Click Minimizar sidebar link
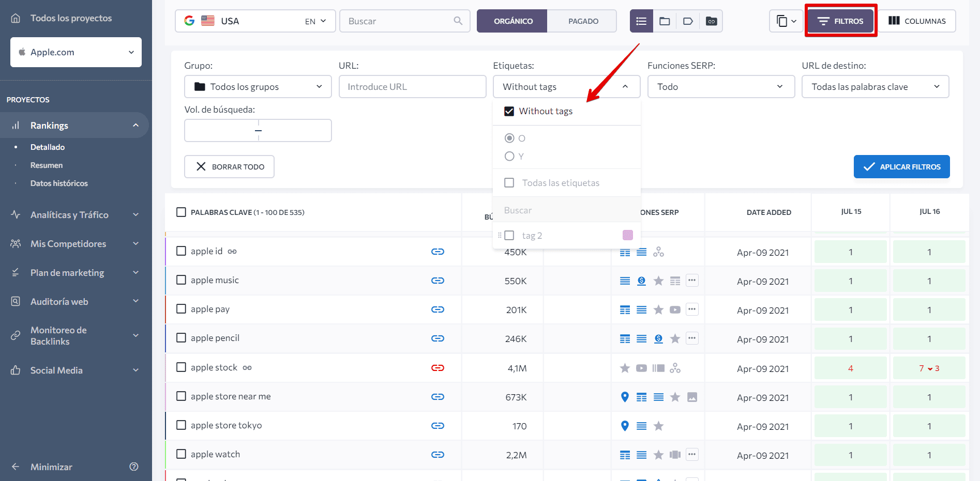The width and height of the screenshot is (980, 481). [x=51, y=467]
